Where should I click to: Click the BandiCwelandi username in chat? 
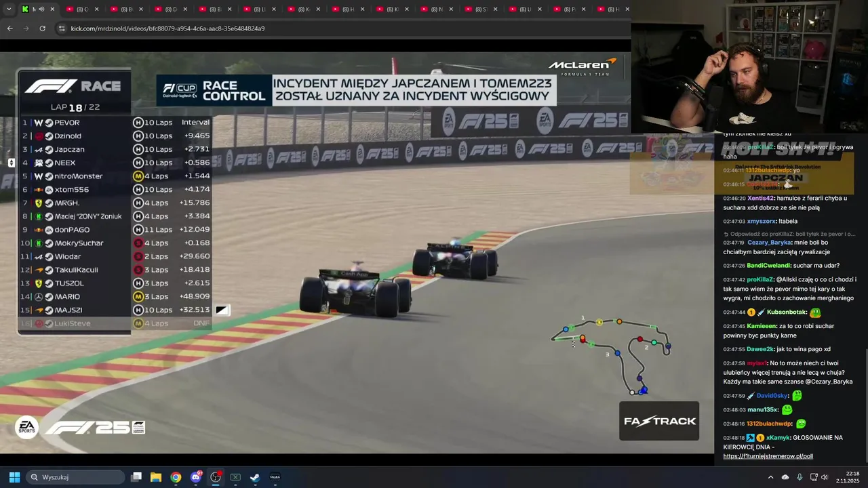point(768,266)
